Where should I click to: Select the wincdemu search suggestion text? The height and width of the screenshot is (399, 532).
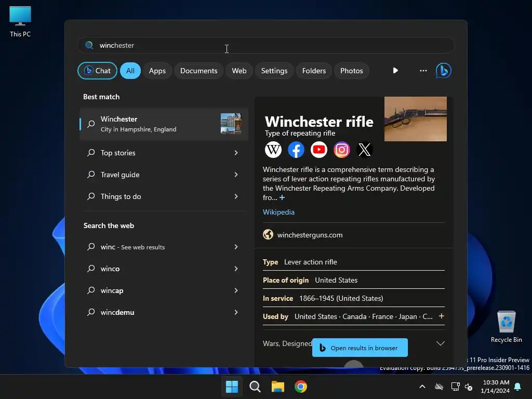(117, 312)
